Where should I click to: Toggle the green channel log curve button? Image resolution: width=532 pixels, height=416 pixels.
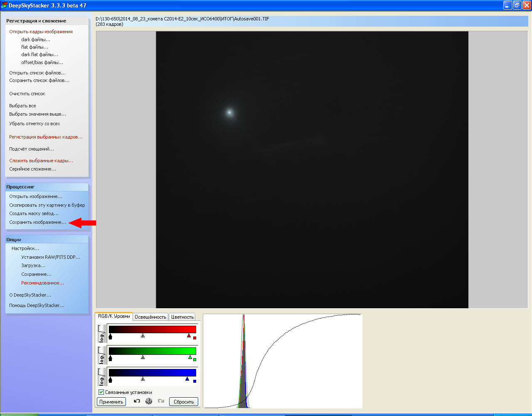pyautogui.click(x=101, y=355)
